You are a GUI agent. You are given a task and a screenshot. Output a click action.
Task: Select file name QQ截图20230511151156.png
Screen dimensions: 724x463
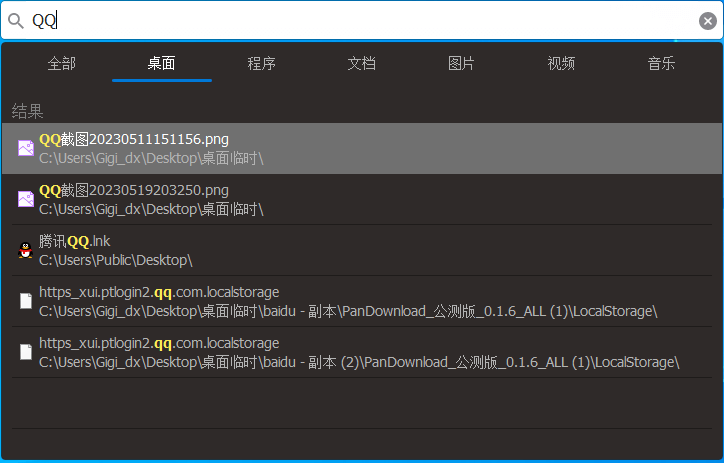(134, 139)
